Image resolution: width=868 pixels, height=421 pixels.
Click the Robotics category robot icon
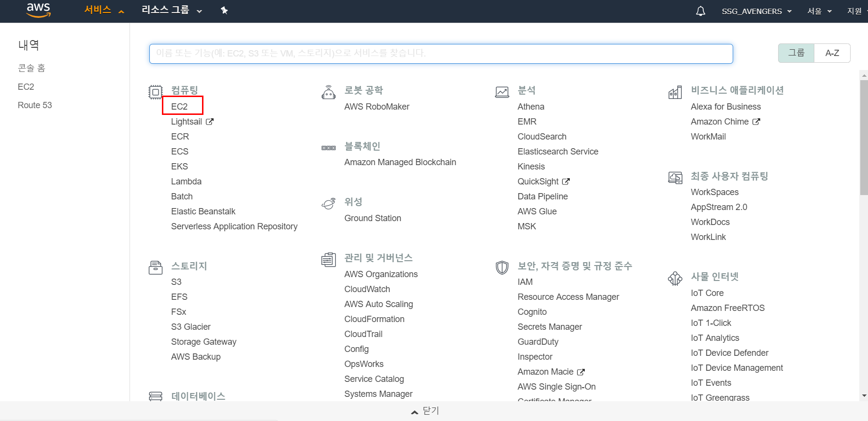(329, 92)
